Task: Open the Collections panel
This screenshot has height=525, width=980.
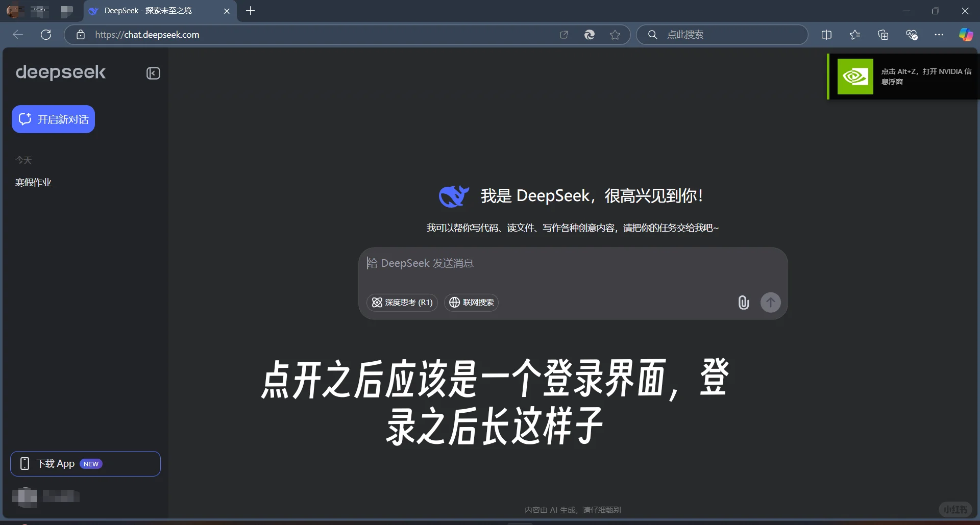Action: pyautogui.click(x=884, y=35)
